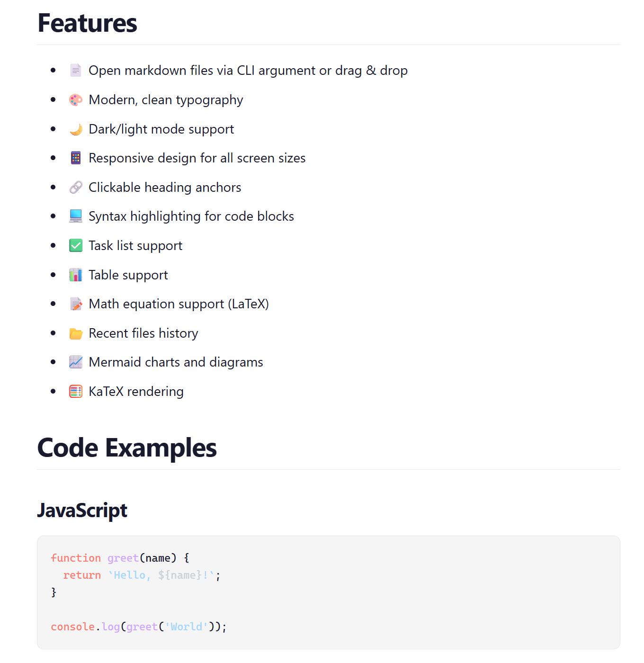644x663 pixels.
Task: Click the green checkmark emoji icon
Action: [x=76, y=246]
